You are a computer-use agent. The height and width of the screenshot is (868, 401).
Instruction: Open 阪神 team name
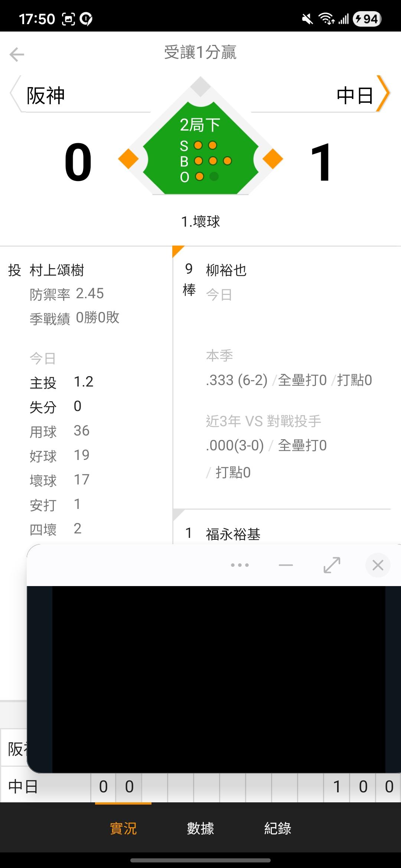coord(46,96)
